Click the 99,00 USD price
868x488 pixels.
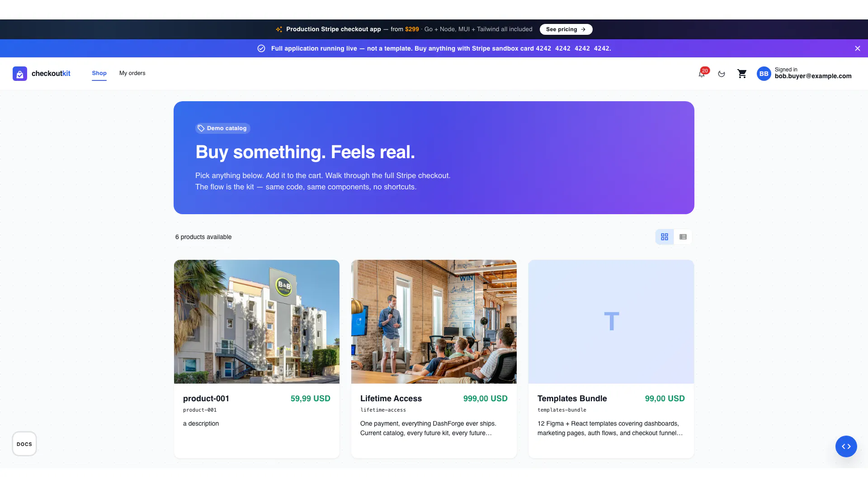coord(665,399)
